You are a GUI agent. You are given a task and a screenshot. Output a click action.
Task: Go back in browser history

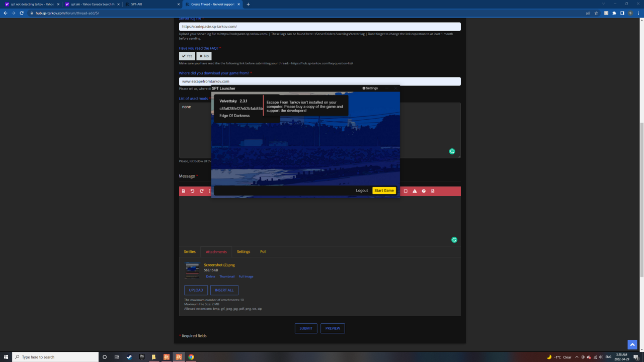pos(6,13)
